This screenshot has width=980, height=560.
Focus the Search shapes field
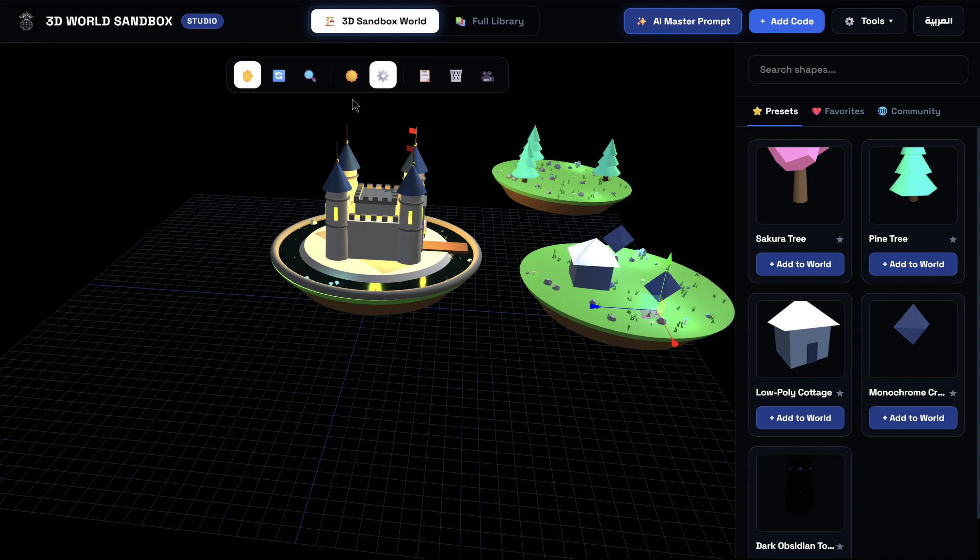point(858,69)
